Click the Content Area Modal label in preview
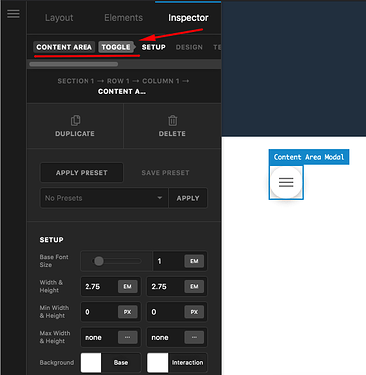 click(x=309, y=157)
